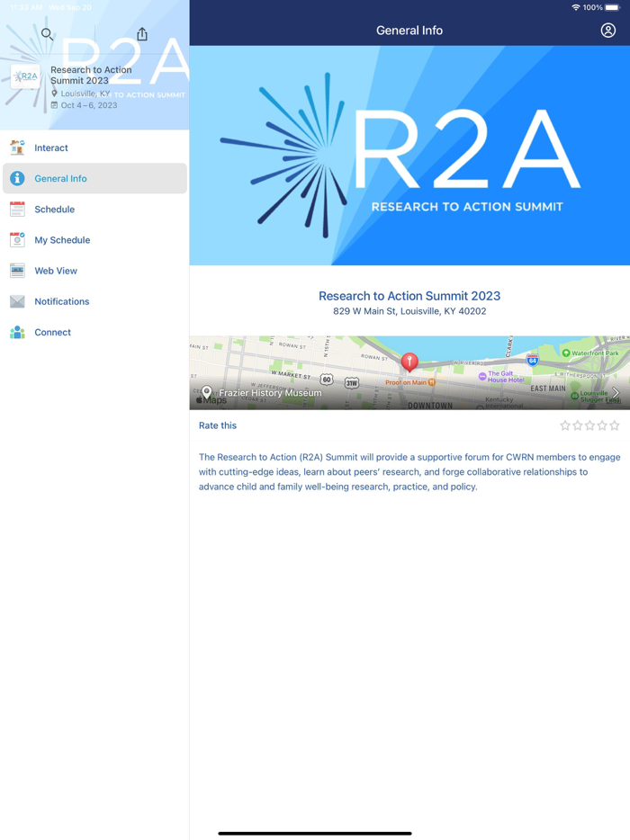Open the map chevron arrow

616,393
